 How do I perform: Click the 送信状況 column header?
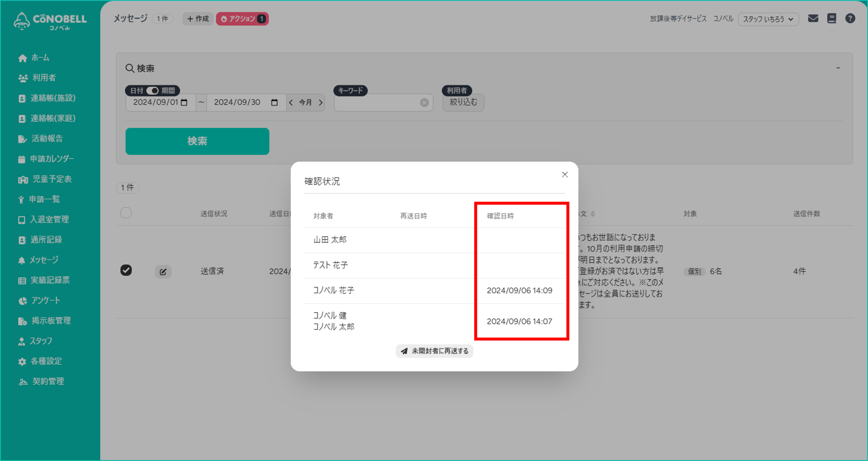coord(214,214)
